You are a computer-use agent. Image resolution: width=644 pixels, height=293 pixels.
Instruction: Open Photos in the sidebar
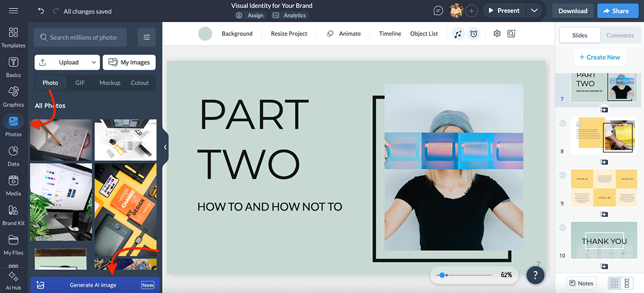click(13, 126)
